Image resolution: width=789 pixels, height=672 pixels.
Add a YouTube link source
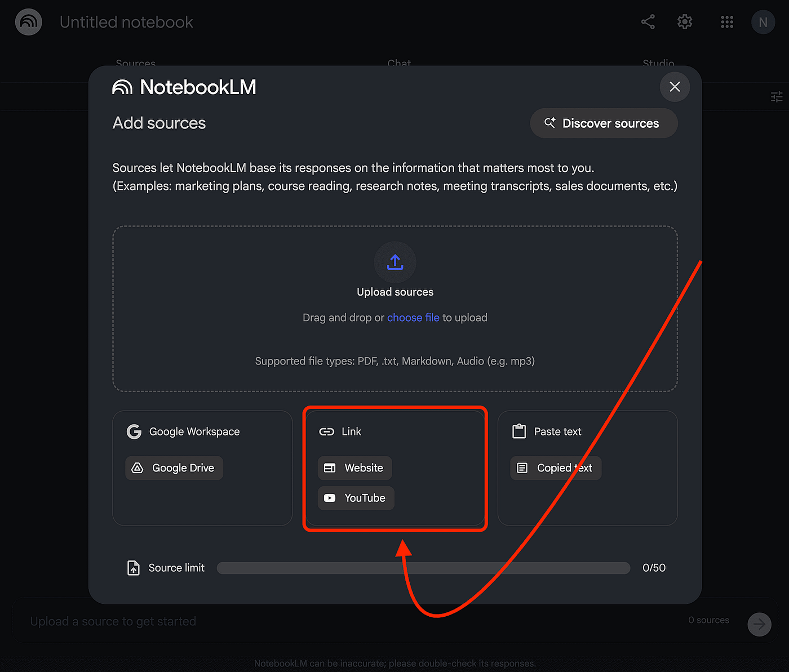[356, 498]
